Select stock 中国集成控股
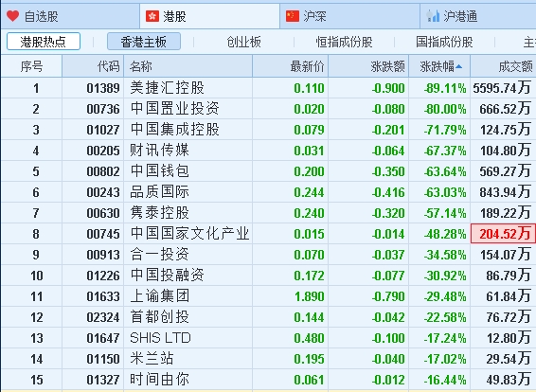 [174, 130]
